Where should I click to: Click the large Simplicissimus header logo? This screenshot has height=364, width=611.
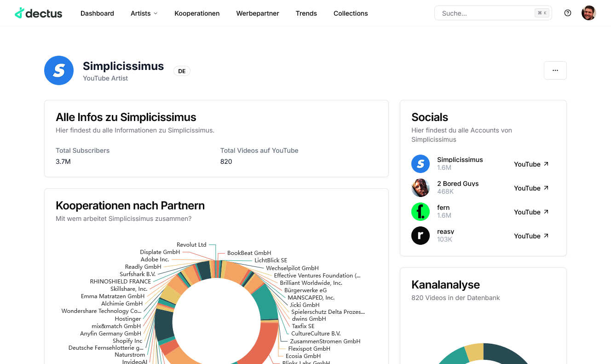point(59,70)
